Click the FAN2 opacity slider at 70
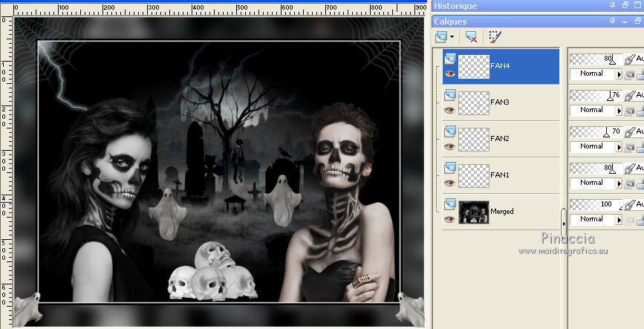Image resolution: width=644 pixels, height=329 pixels. [x=596, y=132]
